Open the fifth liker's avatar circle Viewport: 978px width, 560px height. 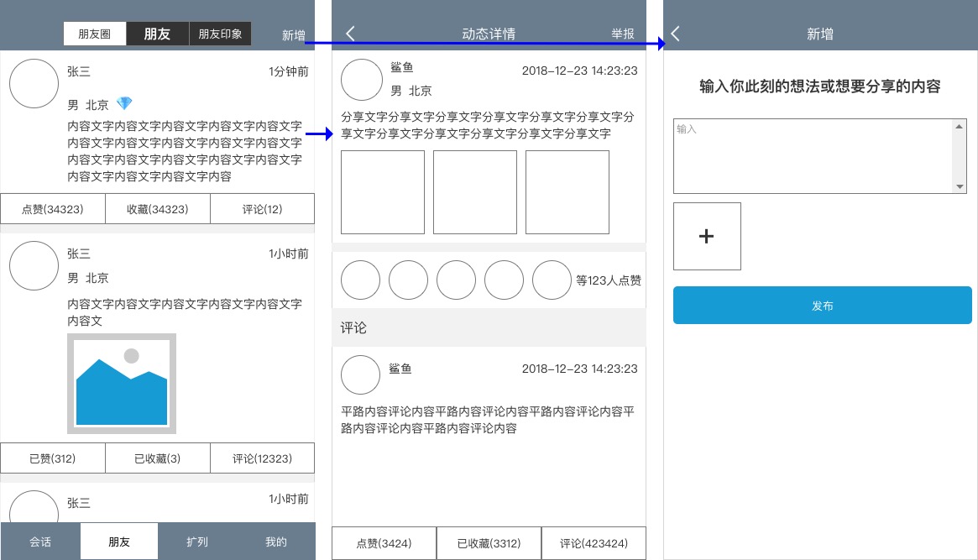tap(552, 280)
